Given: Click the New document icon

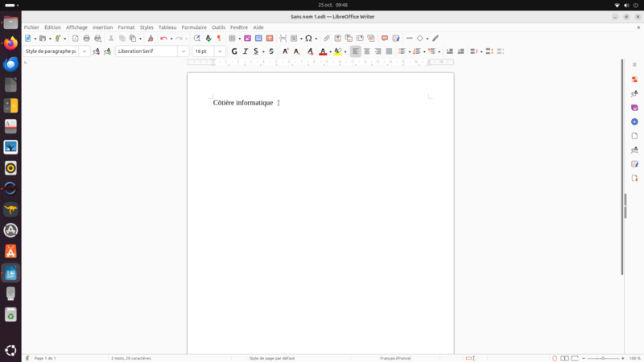Looking at the screenshot, I should click(28, 38).
